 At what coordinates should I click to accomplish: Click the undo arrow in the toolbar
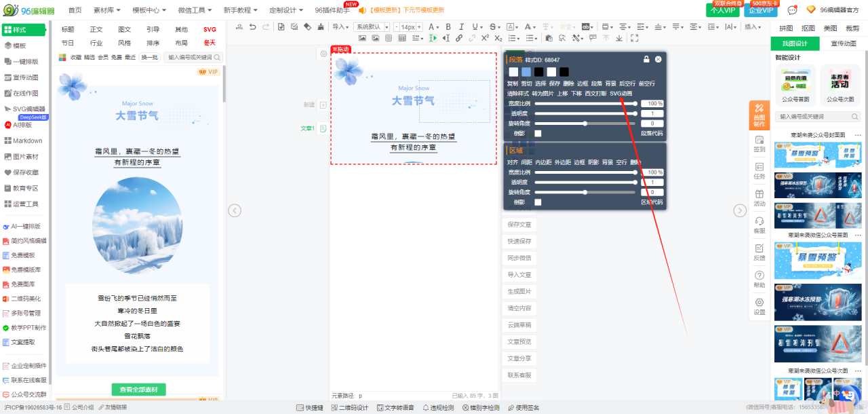click(252, 26)
